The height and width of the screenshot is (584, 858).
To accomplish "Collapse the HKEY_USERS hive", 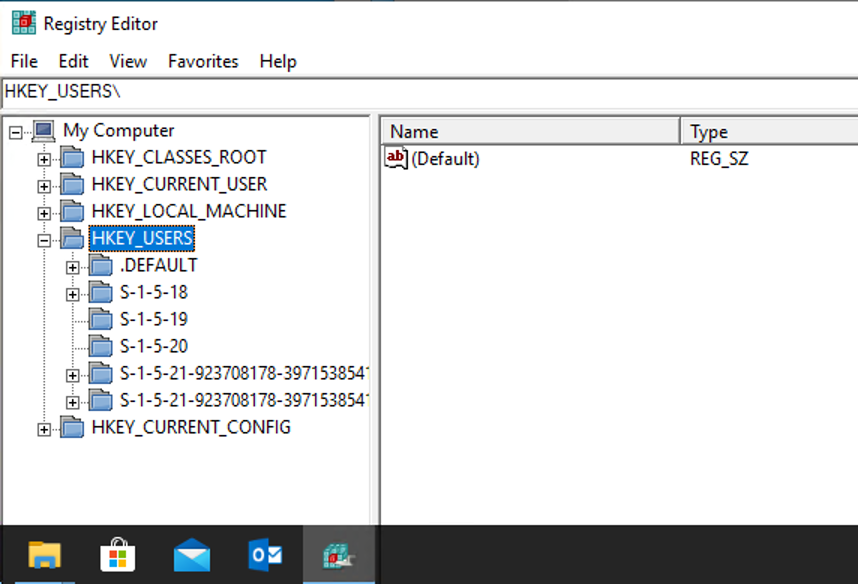I will coord(44,240).
